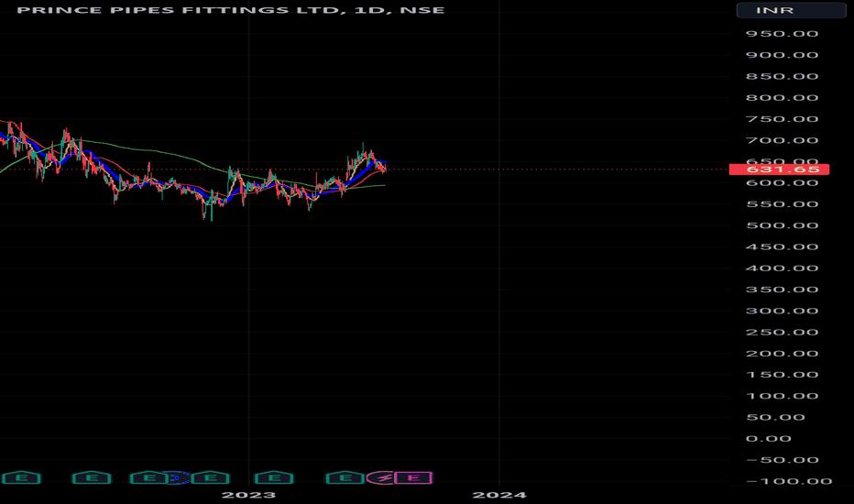This screenshot has height=504, width=854.
Task: Click the 400.00 price axis label
Action: (x=782, y=268)
